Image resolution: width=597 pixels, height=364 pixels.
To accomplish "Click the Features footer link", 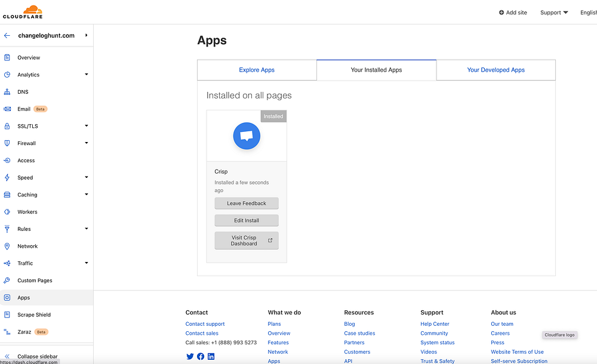I will (278, 343).
